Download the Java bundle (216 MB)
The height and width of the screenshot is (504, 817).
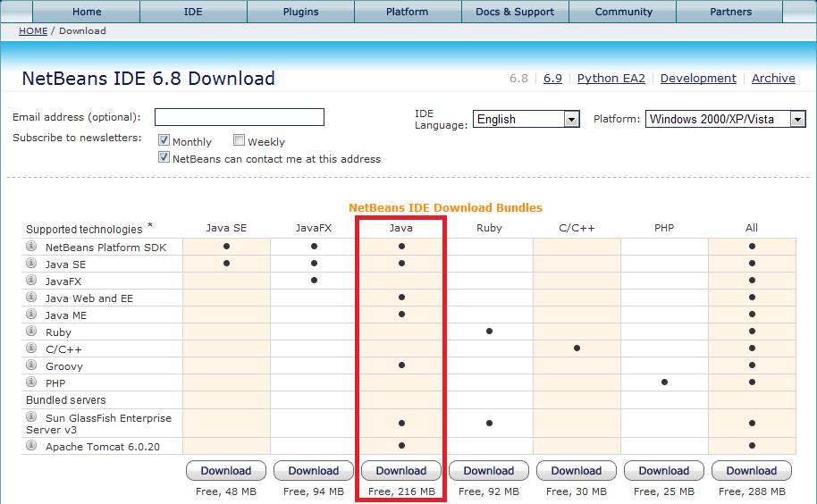coord(401,471)
